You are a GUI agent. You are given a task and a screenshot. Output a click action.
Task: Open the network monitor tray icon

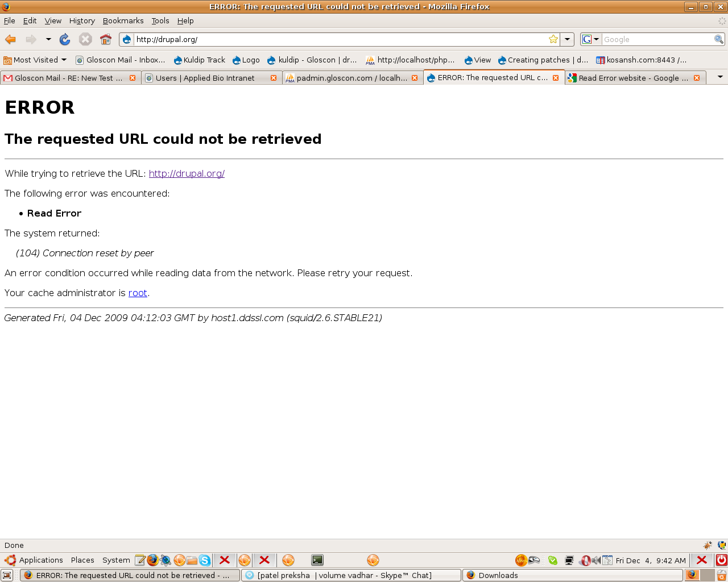(569, 560)
